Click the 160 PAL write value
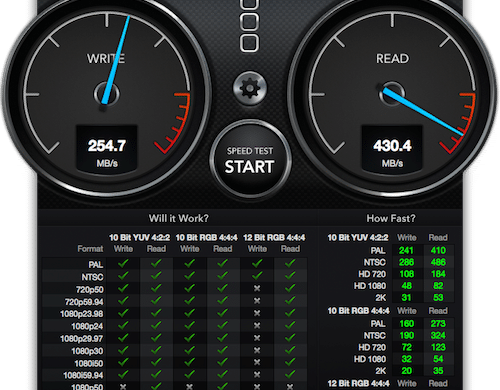500x390 pixels. point(406,323)
